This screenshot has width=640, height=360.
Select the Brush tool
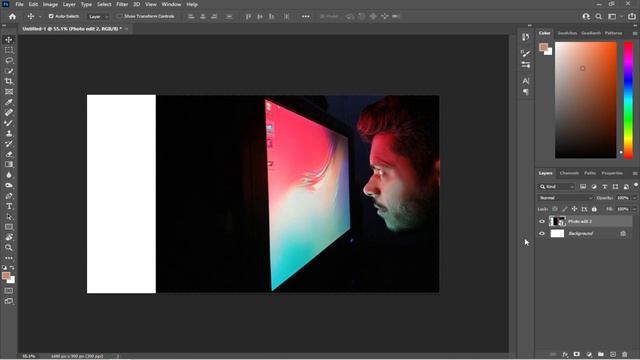coord(9,123)
